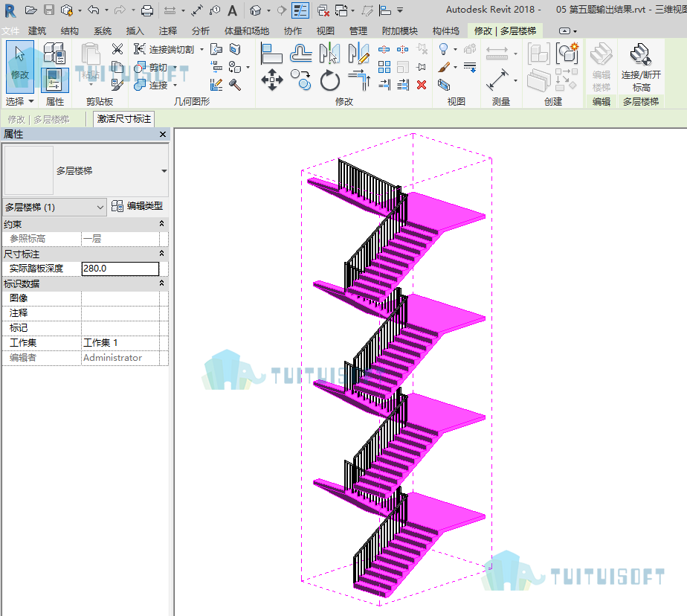
Task: Switch to the 注释 ribbon tab
Action: click(x=168, y=31)
